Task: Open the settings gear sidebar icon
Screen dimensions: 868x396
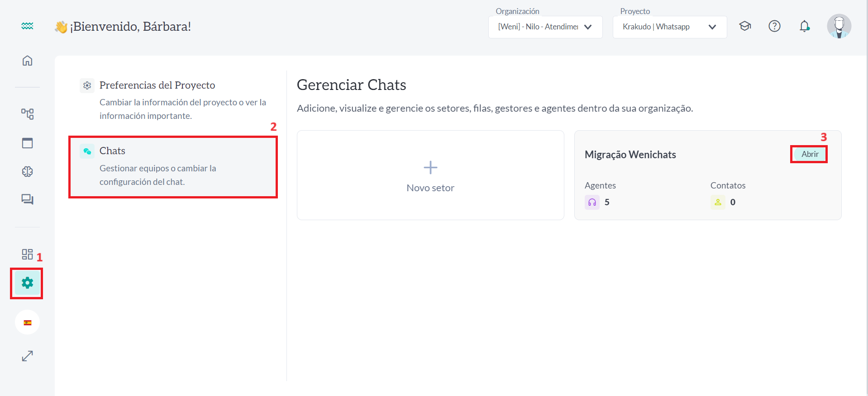Action: [27, 283]
